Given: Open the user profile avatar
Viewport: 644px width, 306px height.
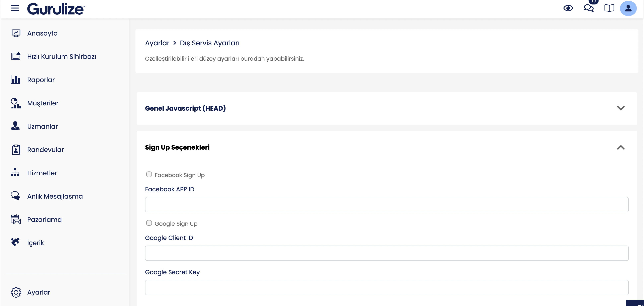Looking at the screenshot, I should (628, 8).
